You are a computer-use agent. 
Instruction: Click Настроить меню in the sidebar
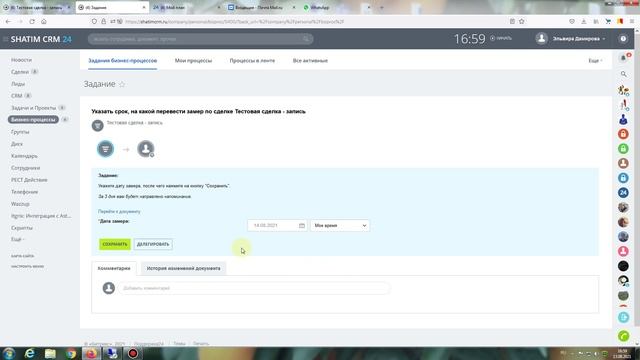(27, 266)
